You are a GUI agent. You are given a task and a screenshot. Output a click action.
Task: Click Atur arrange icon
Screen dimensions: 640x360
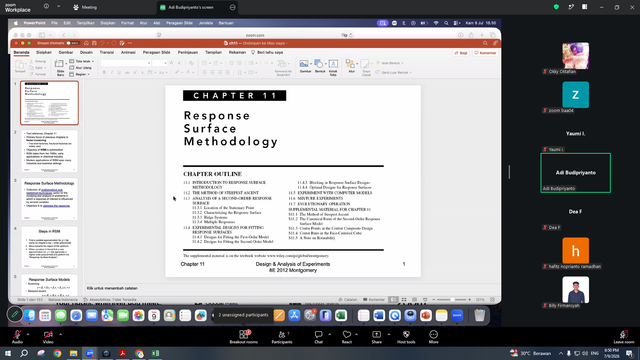click(x=351, y=66)
